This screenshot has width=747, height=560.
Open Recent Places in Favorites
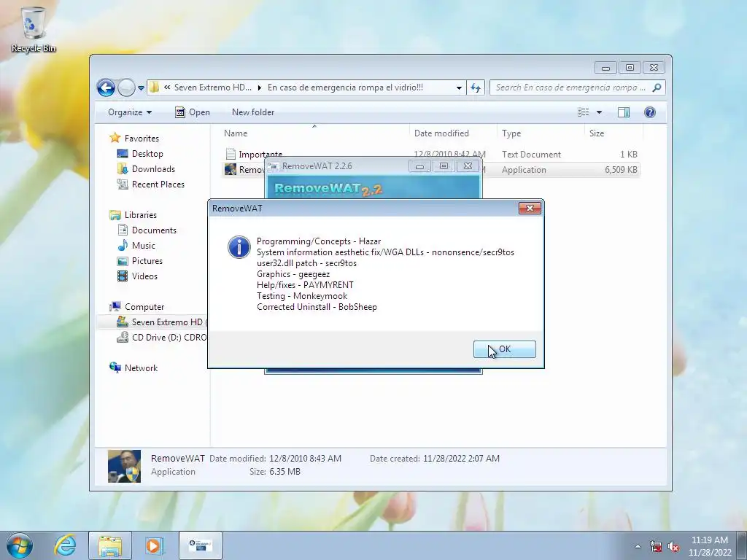(x=158, y=184)
